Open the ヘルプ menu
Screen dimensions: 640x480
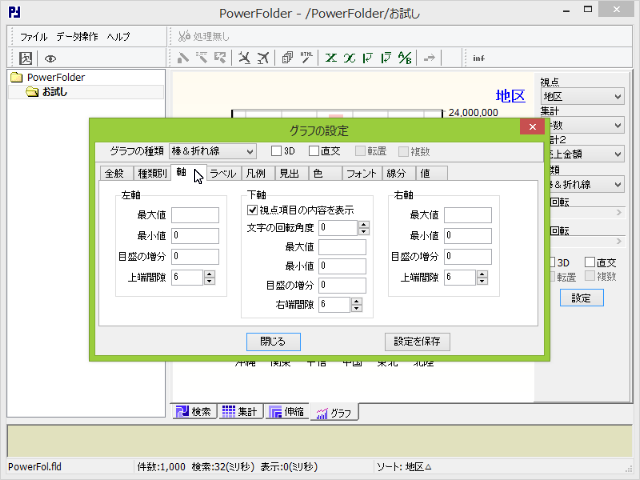pyautogui.click(x=118, y=37)
